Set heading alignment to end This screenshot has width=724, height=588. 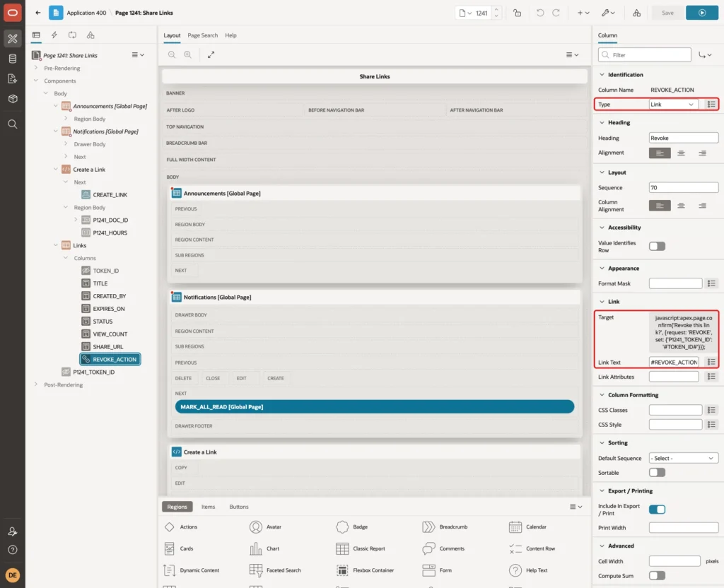click(702, 153)
